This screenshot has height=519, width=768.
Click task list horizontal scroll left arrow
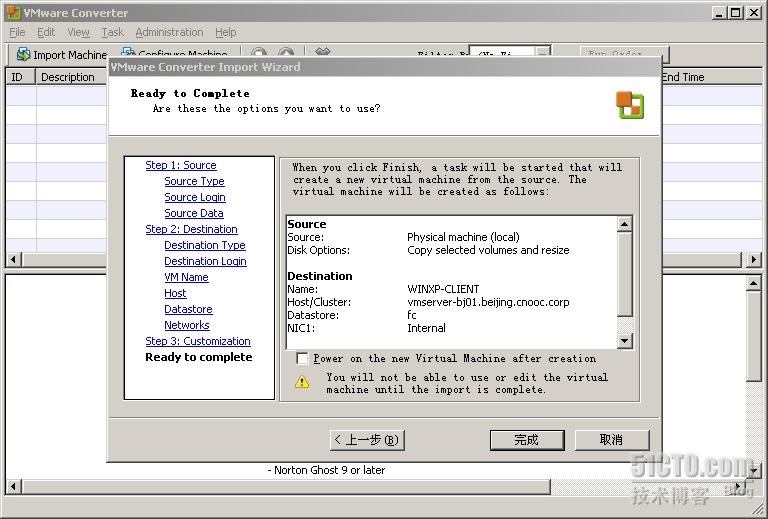coord(13,260)
